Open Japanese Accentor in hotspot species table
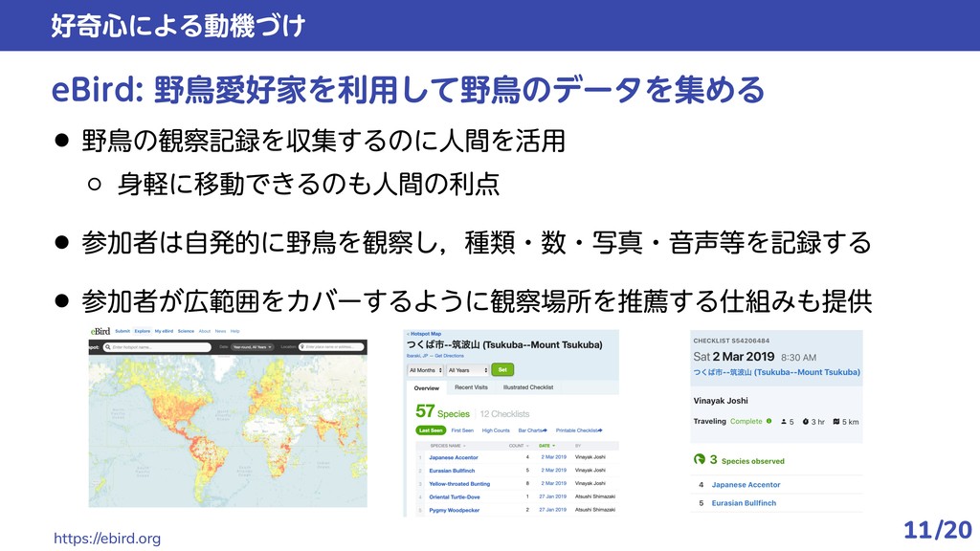 tap(453, 457)
